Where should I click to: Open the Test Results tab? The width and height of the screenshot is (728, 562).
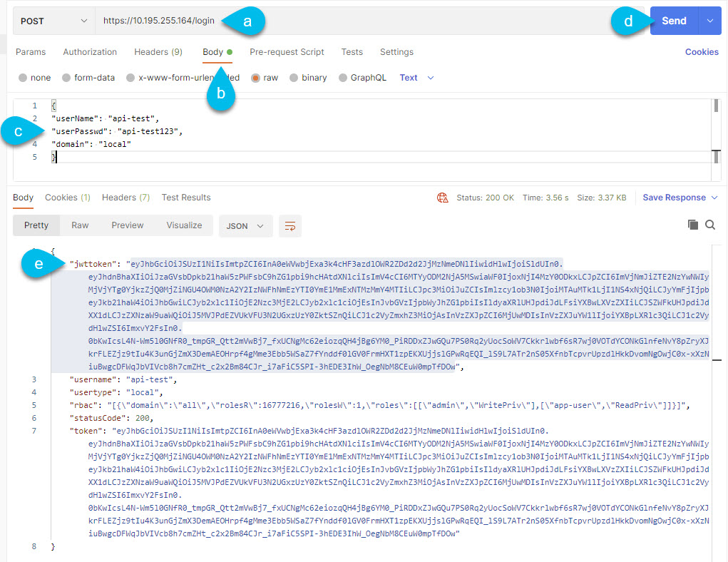tap(186, 198)
